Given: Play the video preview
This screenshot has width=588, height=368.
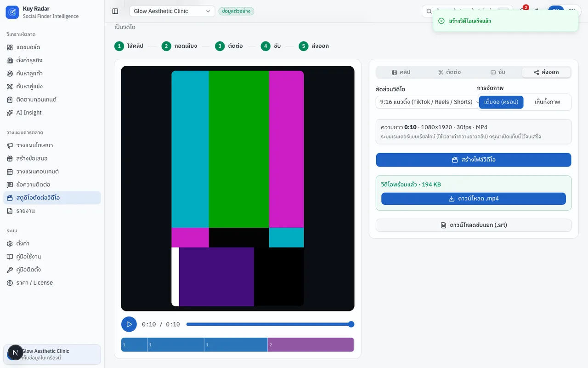Looking at the screenshot, I should (x=129, y=324).
